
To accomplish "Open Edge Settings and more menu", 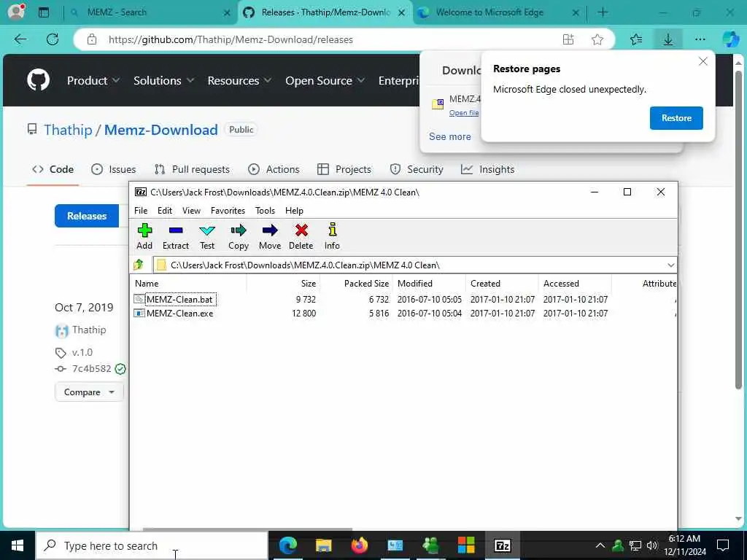I will [x=700, y=39].
